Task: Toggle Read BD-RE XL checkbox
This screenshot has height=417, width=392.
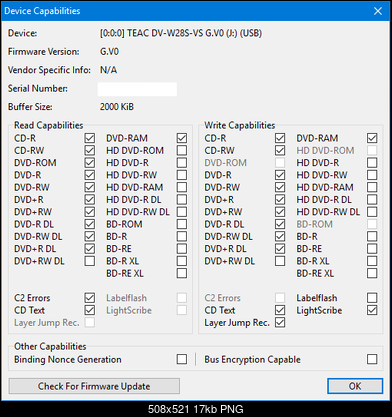Action: pyautogui.click(x=182, y=273)
